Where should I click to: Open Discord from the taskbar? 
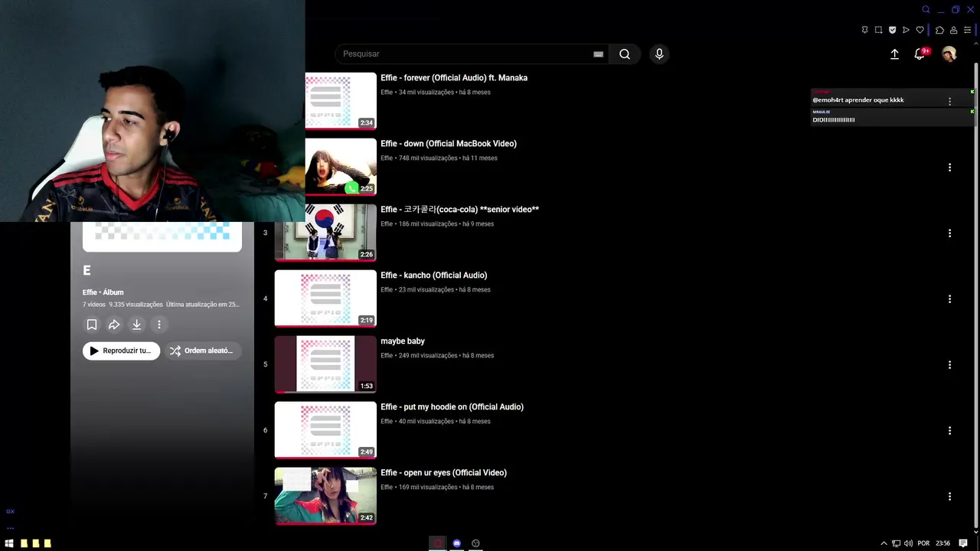(x=456, y=543)
